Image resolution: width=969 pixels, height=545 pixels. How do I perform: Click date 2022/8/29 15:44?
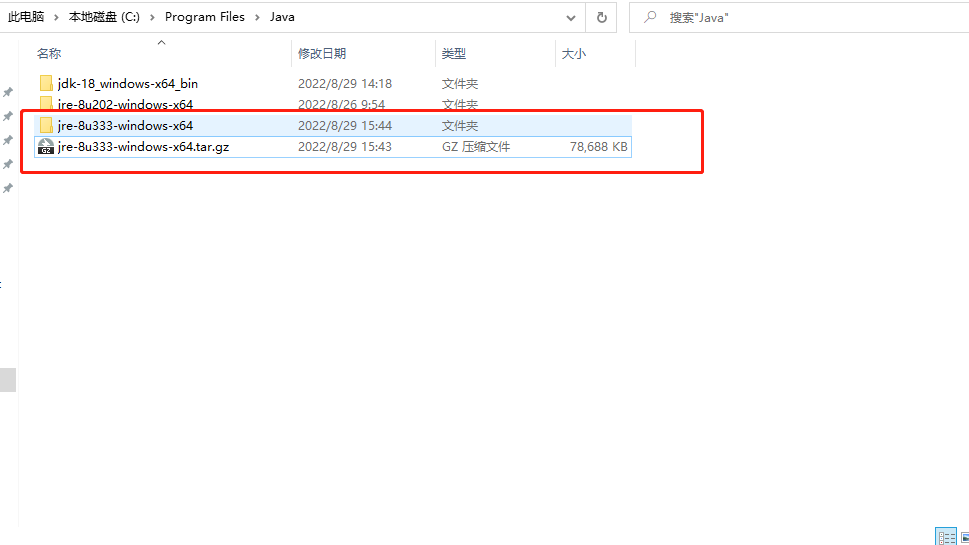coord(345,125)
